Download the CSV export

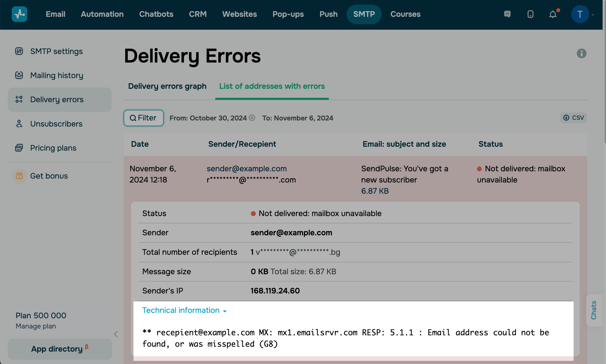click(573, 118)
